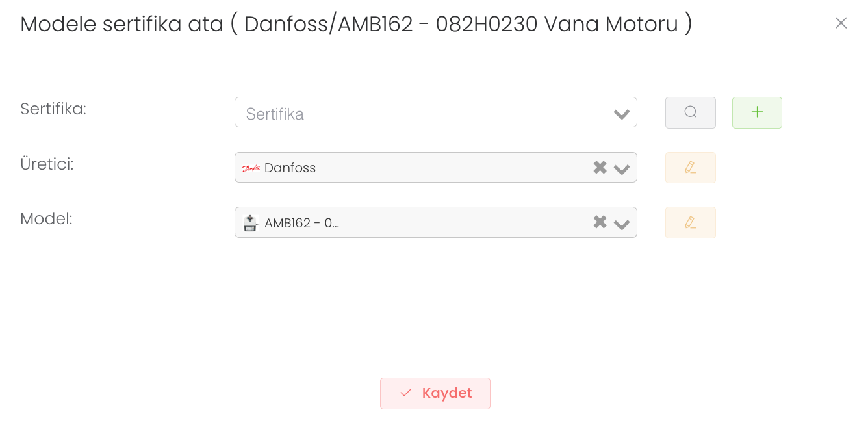Close the Modele sertifika ata dialog
Screen dimensions: 868x438
tap(841, 23)
